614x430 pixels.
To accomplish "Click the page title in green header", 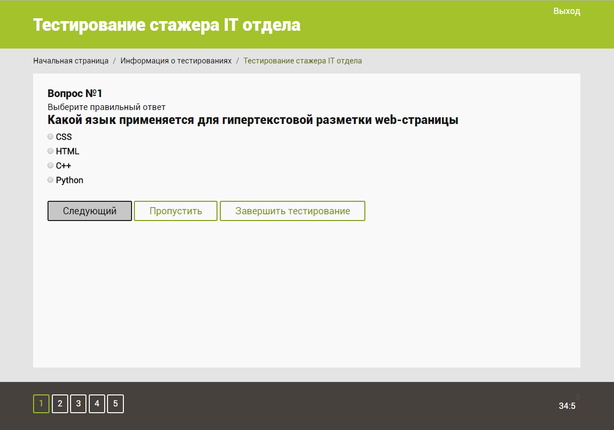I will [167, 25].
